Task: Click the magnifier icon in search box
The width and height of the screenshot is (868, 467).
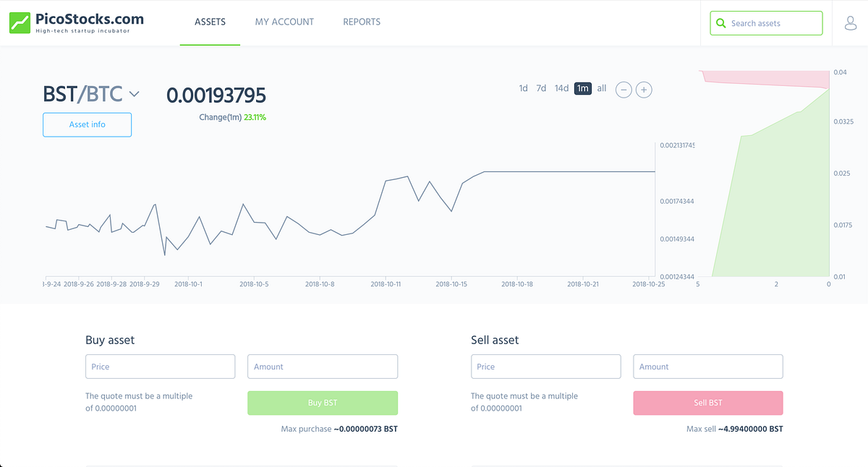Action: click(x=720, y=23)
